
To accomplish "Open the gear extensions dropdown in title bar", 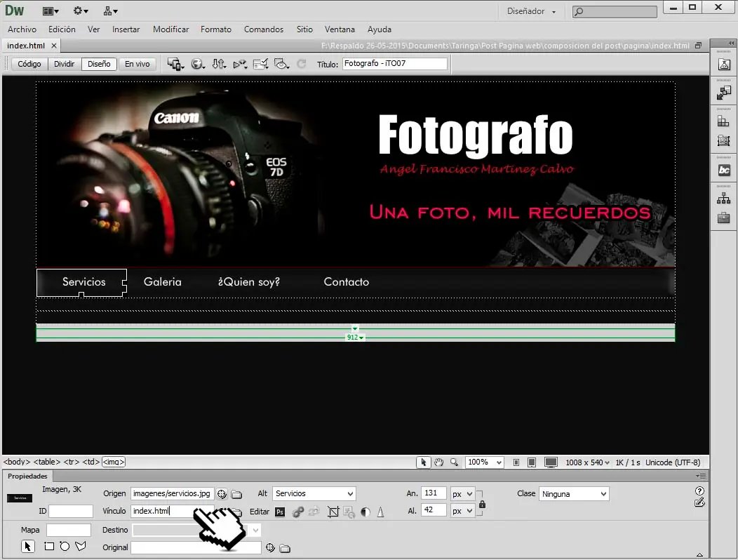I will pos(81,11).
